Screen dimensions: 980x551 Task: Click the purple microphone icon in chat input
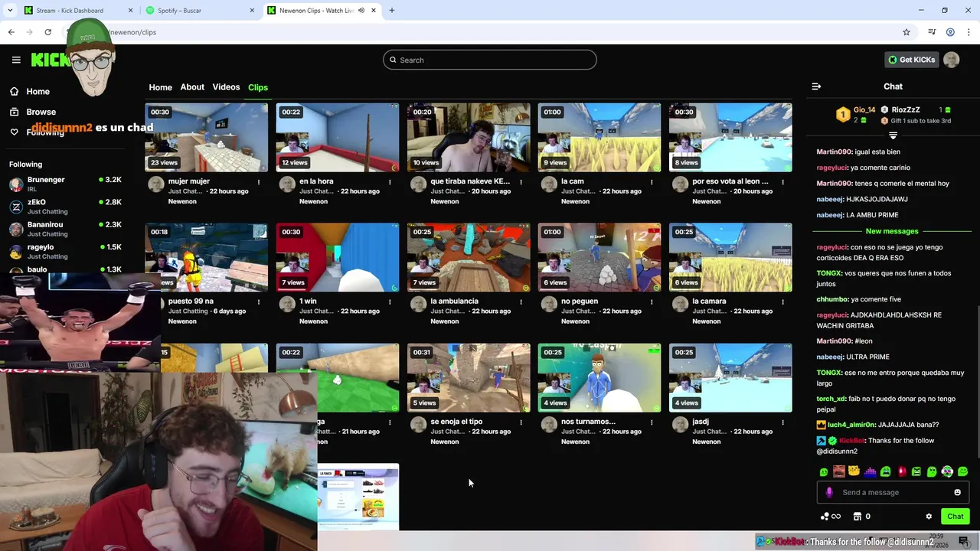[829, 492]
